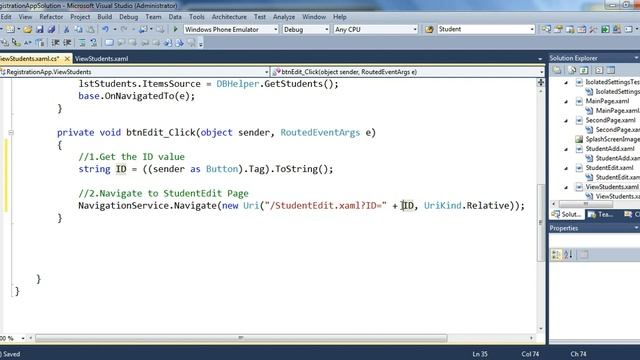Click the editor vertical scrollbar thumb
Screen dimensions: 640x360
[540, 222]
